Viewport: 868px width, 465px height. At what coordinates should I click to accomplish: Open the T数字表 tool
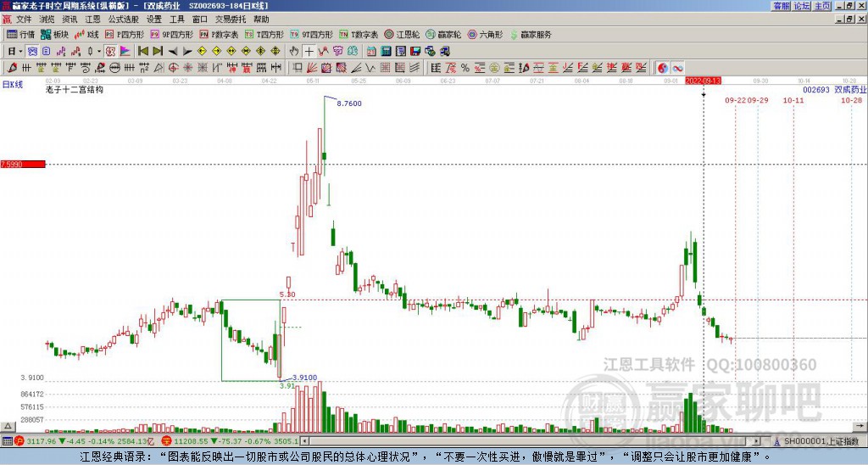tap(359, 34)
